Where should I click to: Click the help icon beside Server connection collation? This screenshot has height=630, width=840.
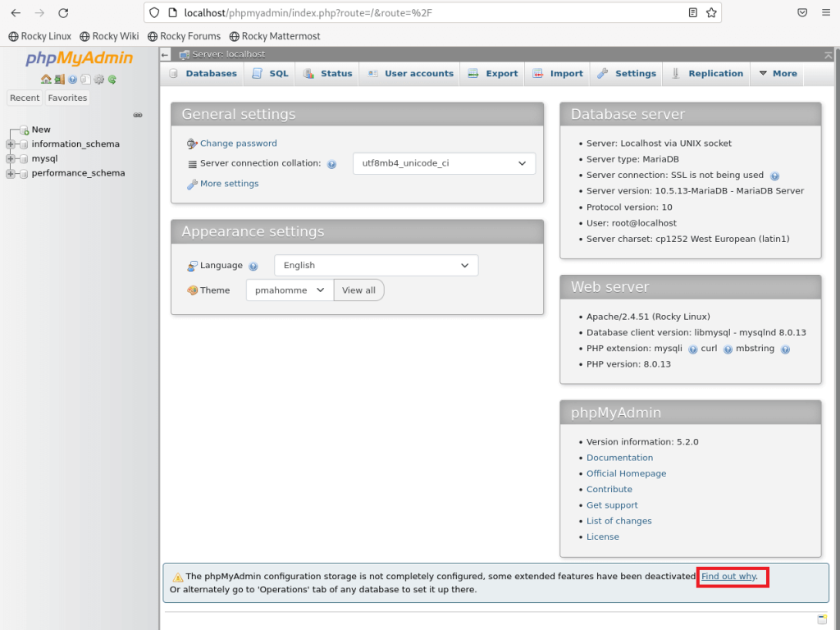tap(331, 163)
